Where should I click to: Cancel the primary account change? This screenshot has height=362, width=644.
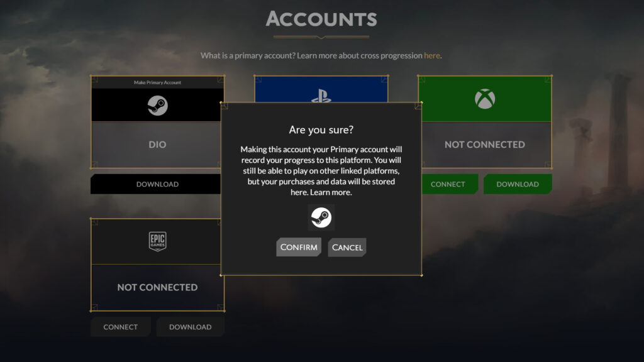(347, 247)
